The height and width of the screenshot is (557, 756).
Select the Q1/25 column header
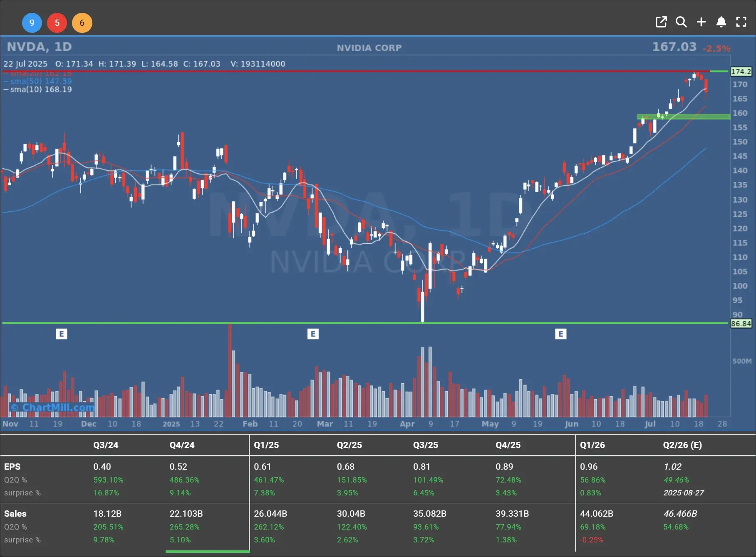pyautogui.click(x=266, y=445)
